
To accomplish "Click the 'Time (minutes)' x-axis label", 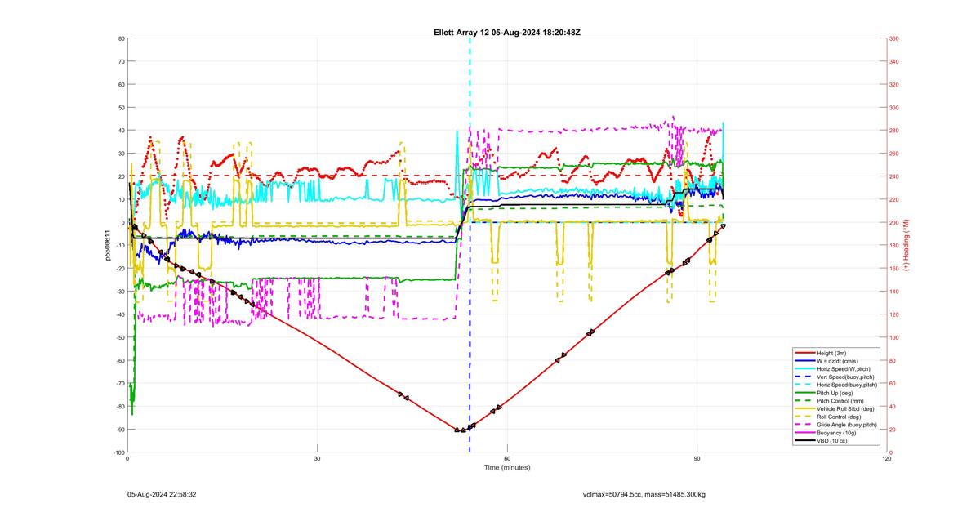I will (507, 467).
